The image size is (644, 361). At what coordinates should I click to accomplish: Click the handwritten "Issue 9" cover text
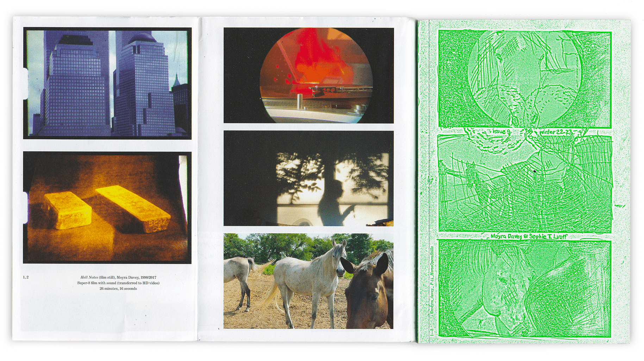[501, 132]
